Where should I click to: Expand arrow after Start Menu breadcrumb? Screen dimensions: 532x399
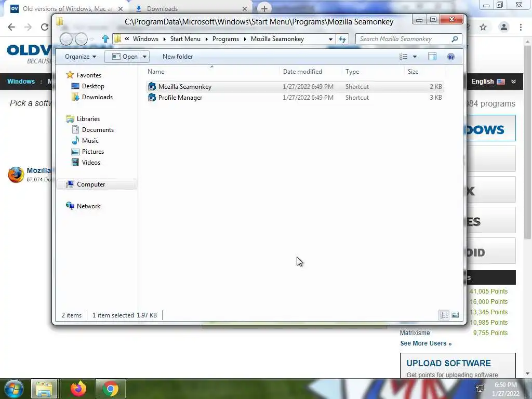click(x=206, y=39)
